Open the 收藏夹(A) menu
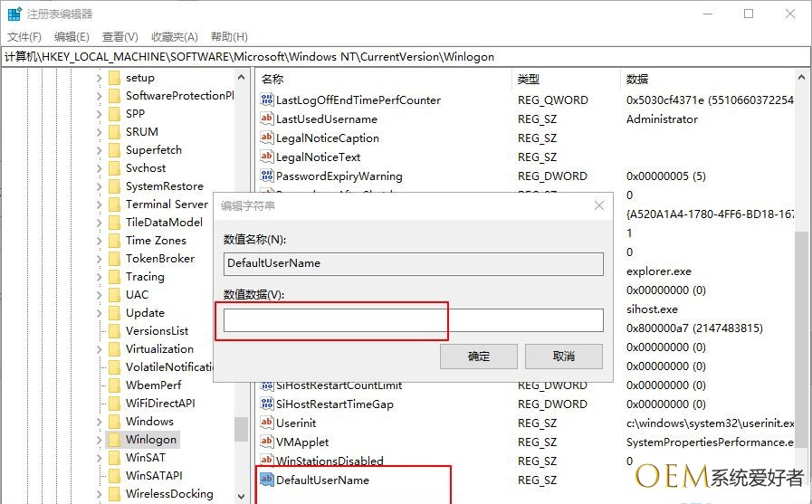 [x=174, y=37]
